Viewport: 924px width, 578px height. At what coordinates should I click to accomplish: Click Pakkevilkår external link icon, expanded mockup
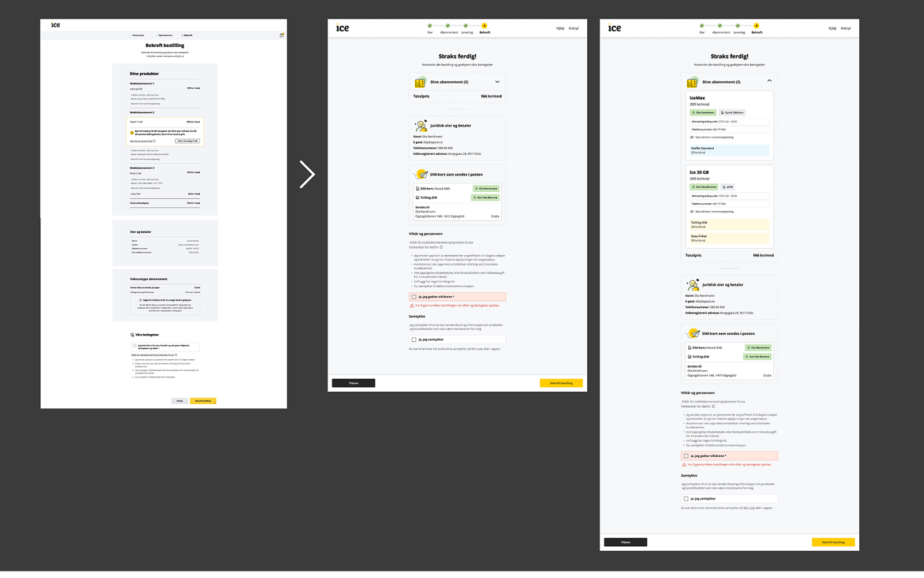[x=713, y=407]
